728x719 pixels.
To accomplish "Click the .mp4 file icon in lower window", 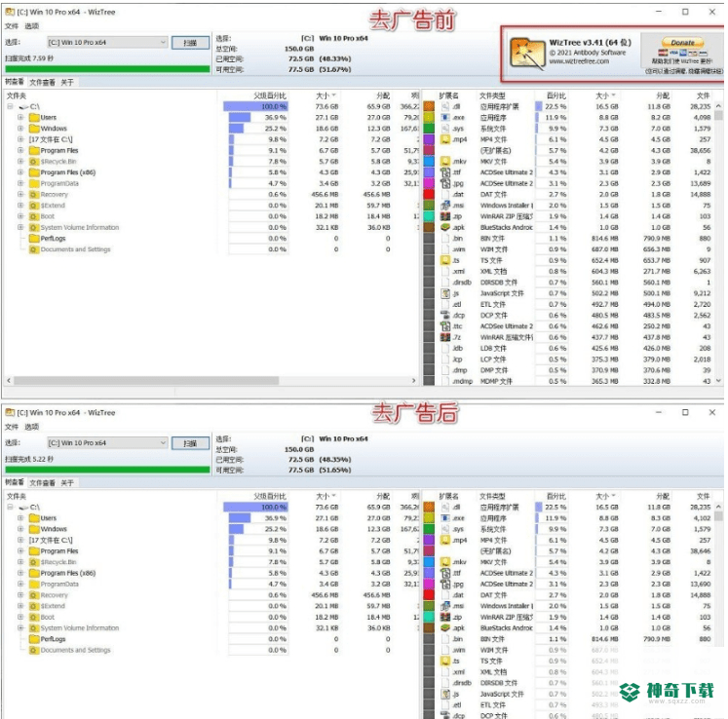I will (x=445, y=541).
